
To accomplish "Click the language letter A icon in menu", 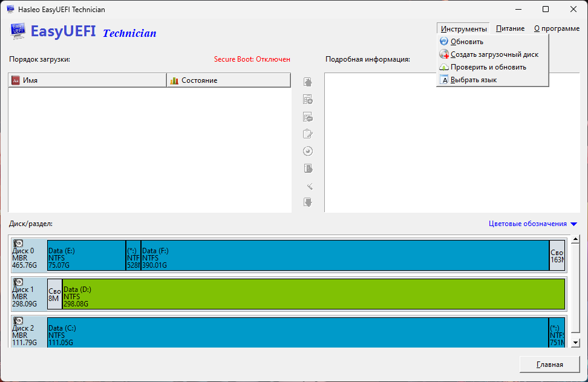I will [444, 79].
